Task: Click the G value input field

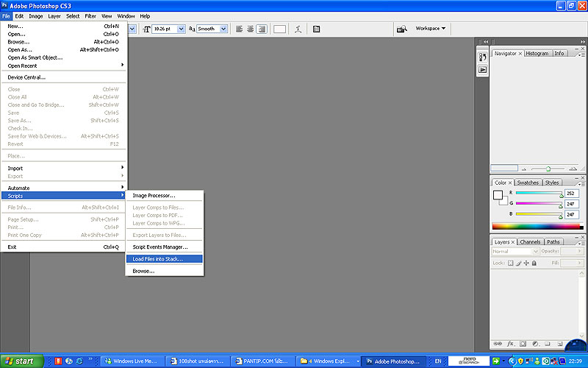Action: pyautogui.click(x=572, y=204)
